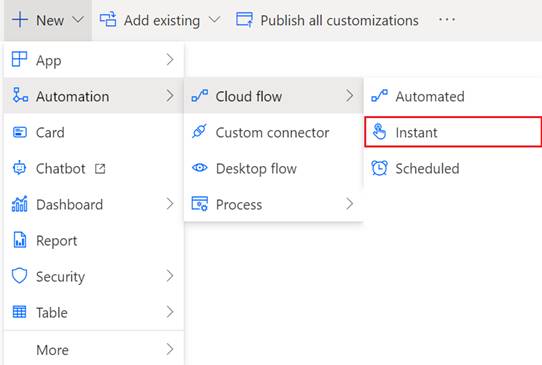Expand the Security submenu arrow

[170, 276]
